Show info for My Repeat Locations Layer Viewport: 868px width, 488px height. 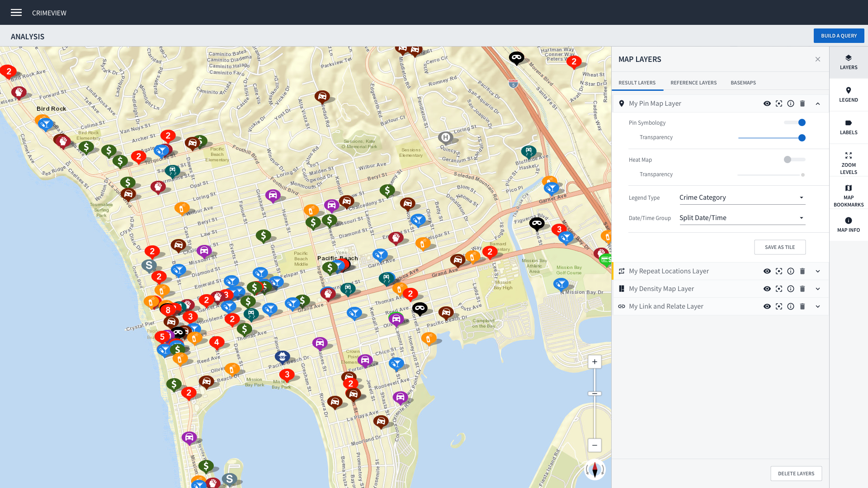[791, 271]
